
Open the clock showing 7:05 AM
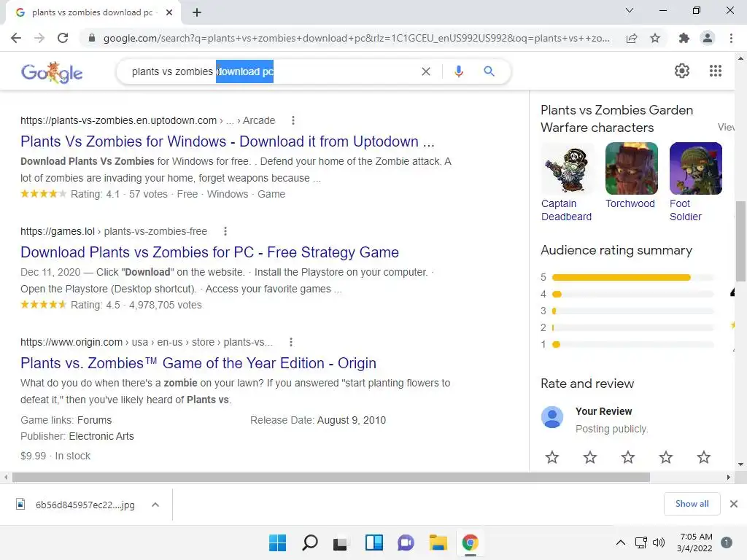point(694,542)
